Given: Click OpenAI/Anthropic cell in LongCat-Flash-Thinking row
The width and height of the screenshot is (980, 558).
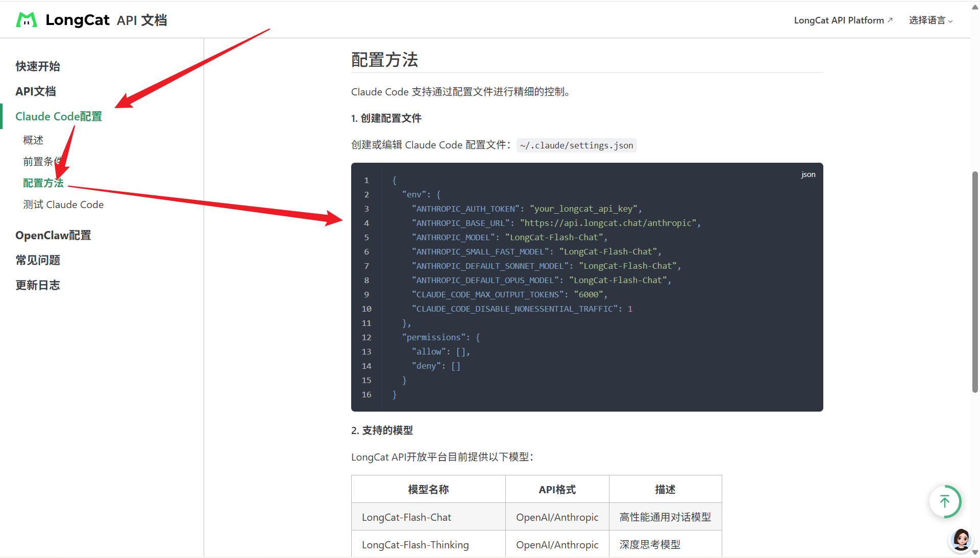Looking at the screenshot, I should [557, 545].
